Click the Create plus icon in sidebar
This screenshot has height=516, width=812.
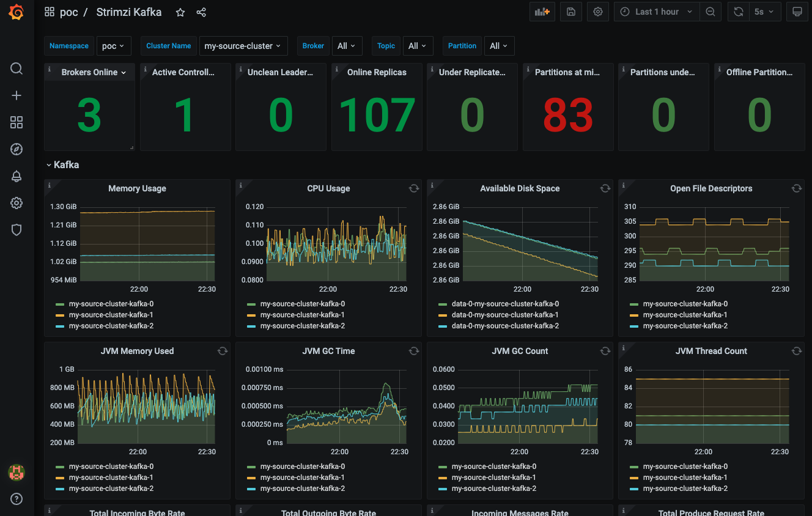coord(17,95)
